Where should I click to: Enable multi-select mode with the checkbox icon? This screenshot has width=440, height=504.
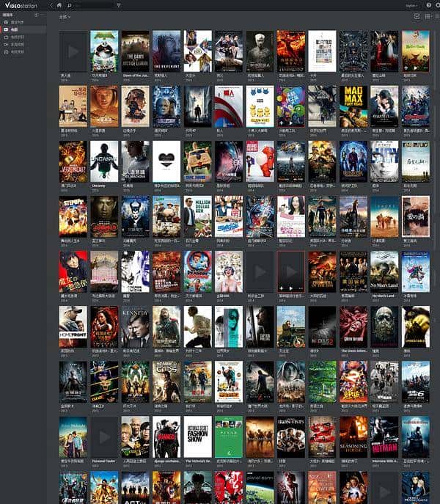417,16
